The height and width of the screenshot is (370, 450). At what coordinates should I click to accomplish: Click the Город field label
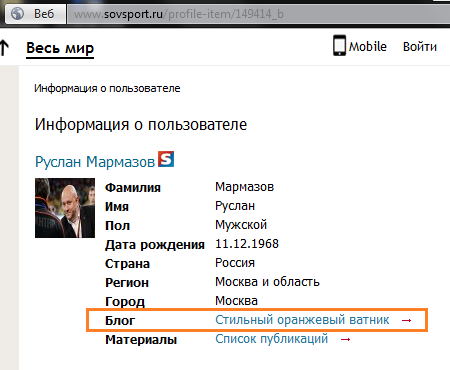(x=125, y=302)
